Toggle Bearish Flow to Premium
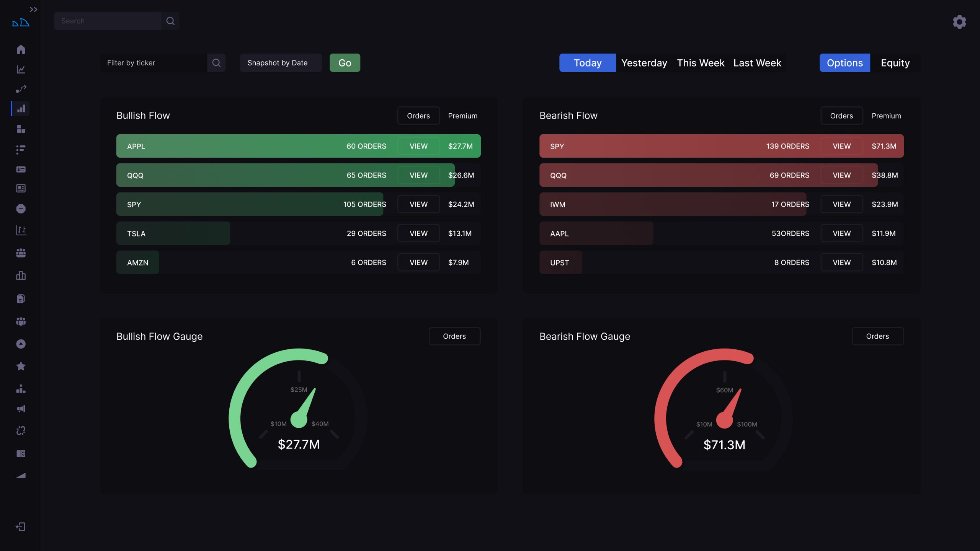The height and width of the screenshot is (551, 980). (886, 116)
